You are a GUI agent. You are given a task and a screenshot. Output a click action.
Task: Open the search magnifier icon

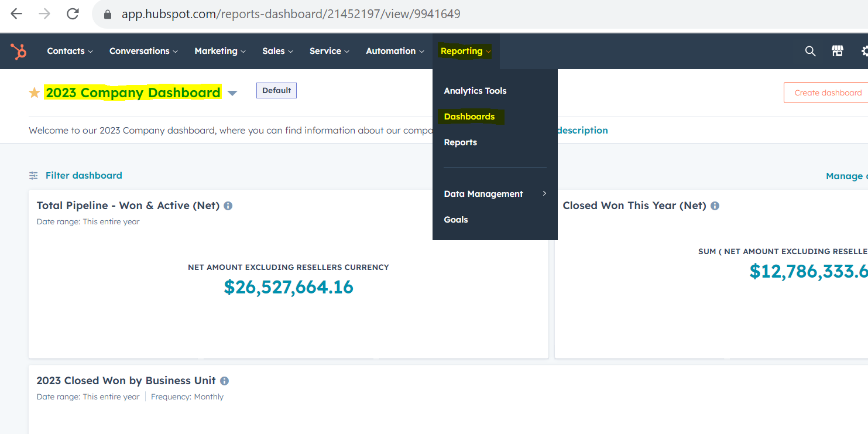(x=810, y=51)
